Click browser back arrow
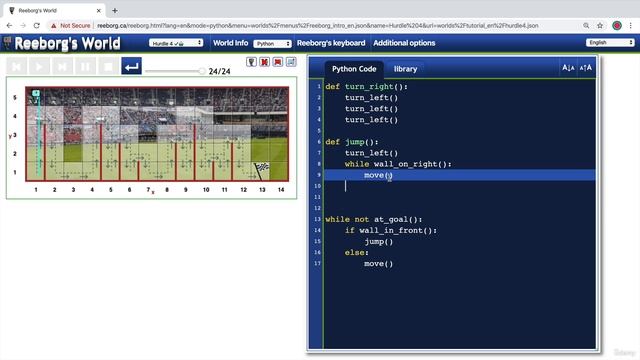 9,25
